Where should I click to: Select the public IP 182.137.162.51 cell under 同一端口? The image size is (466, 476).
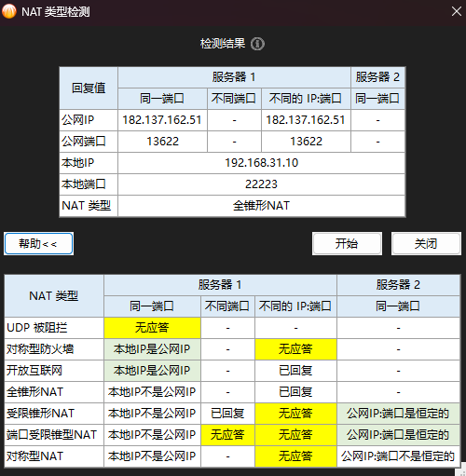162,120
